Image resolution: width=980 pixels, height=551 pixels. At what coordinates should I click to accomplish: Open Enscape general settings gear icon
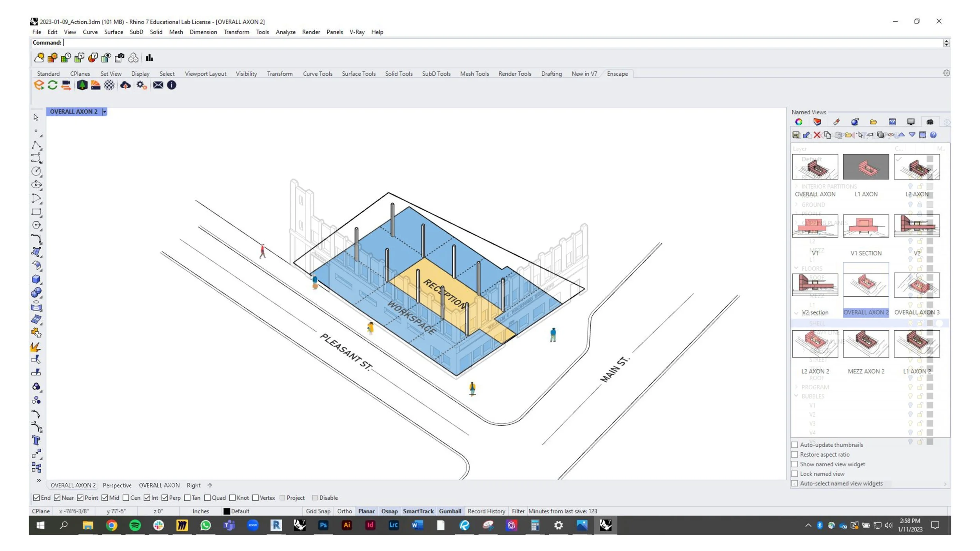tap(141, 85)
